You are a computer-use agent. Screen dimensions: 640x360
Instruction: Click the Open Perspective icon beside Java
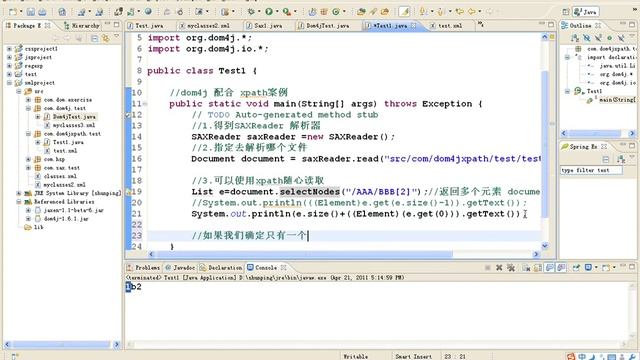[x=566, y=12]
